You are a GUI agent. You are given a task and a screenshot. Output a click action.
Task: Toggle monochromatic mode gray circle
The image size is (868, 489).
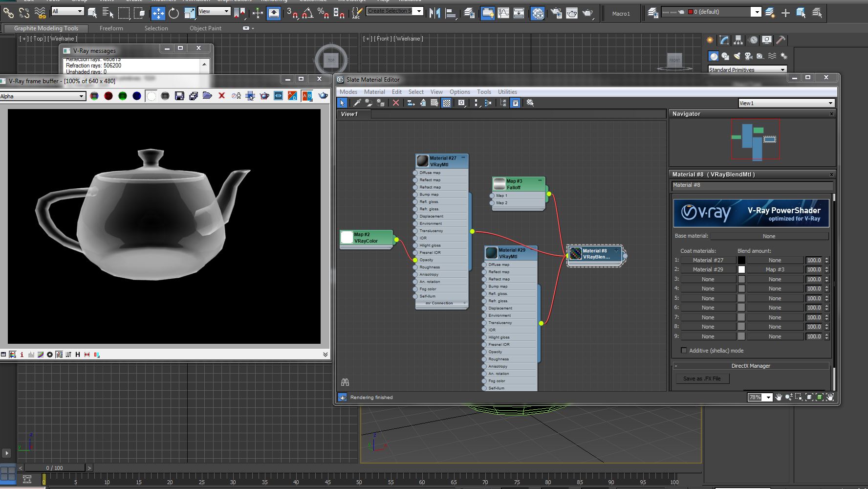click(165, 96)
